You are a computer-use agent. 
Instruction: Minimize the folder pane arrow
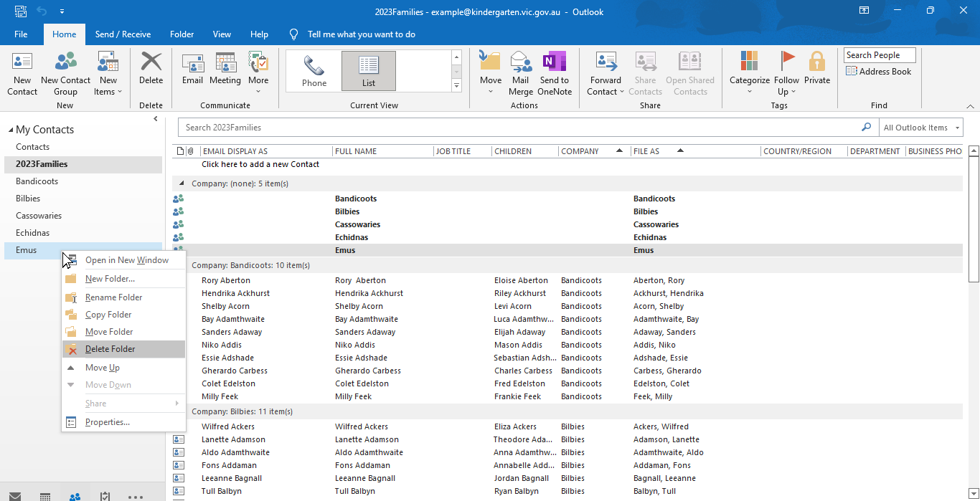156,119
